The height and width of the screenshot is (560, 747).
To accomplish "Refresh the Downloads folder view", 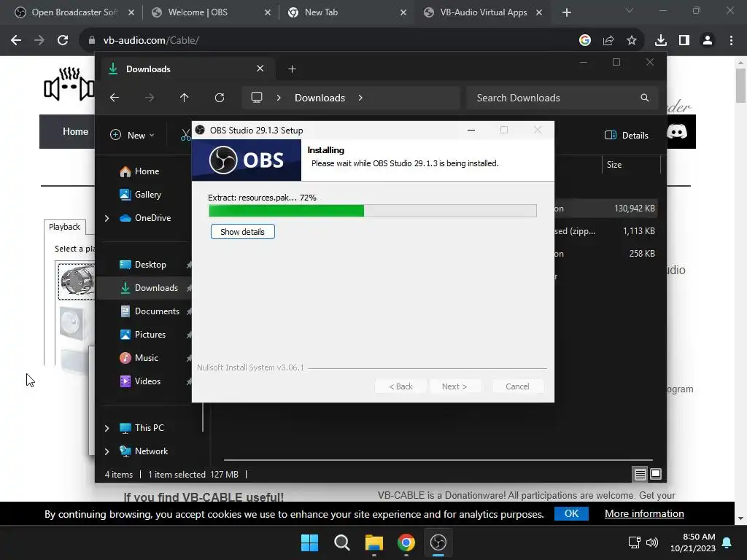I will pyautogui.click(x=219, y=98).
